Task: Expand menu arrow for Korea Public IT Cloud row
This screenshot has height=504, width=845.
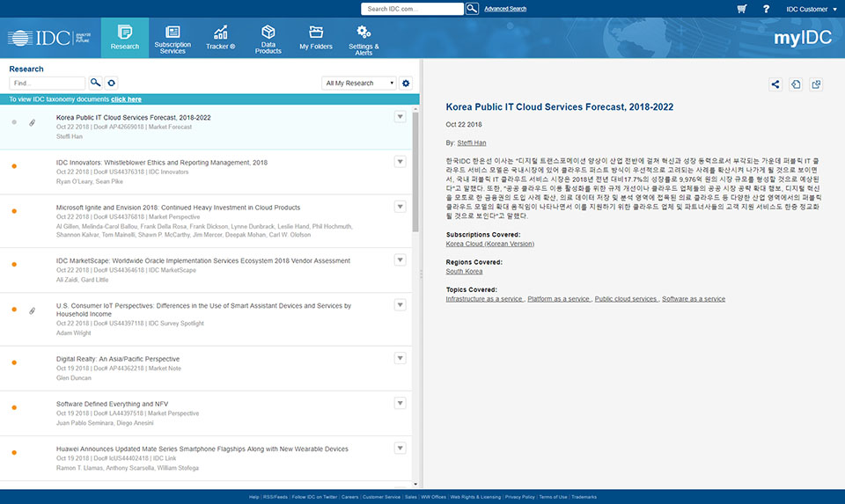Action: point(400,117)
